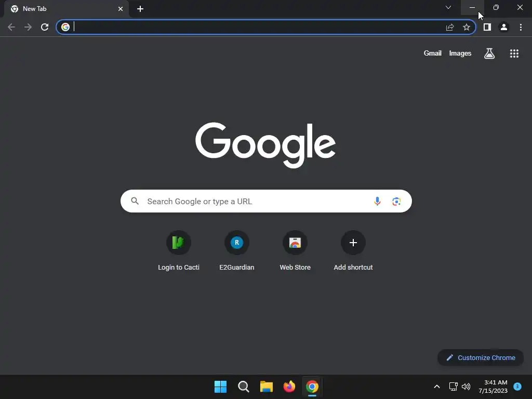
Task: Open Chrome's three-dot menu
Action: pyautogui.click(x=521, y=27)
